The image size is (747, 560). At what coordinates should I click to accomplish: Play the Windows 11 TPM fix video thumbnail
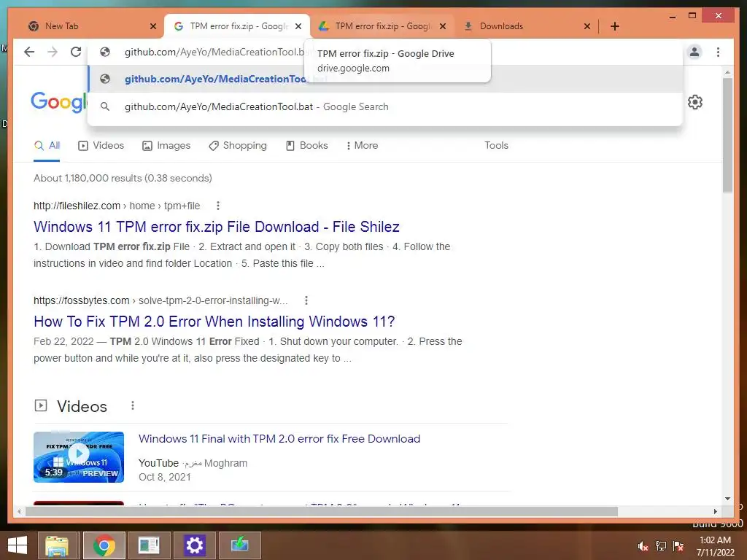[x=79, y=457]
